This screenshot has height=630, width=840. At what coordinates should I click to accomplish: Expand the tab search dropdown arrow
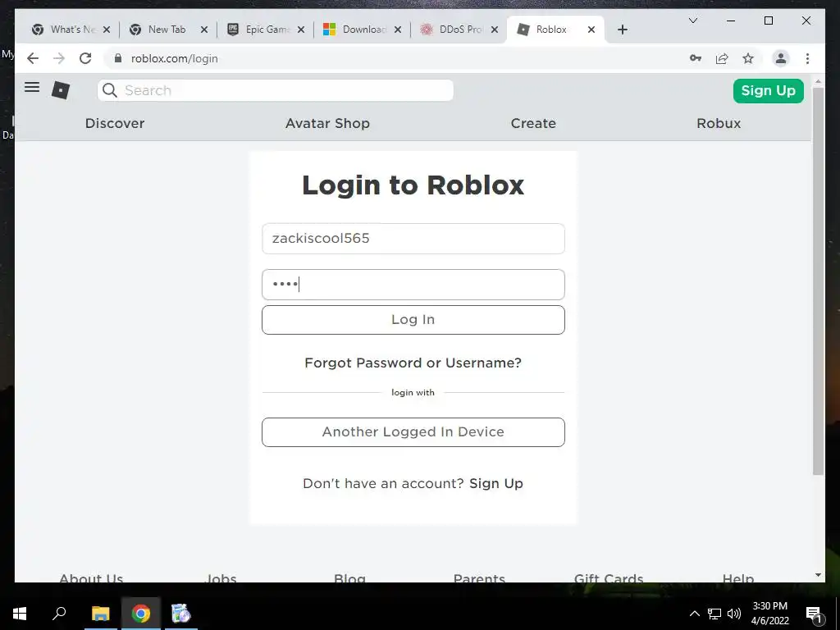[692, 21]
